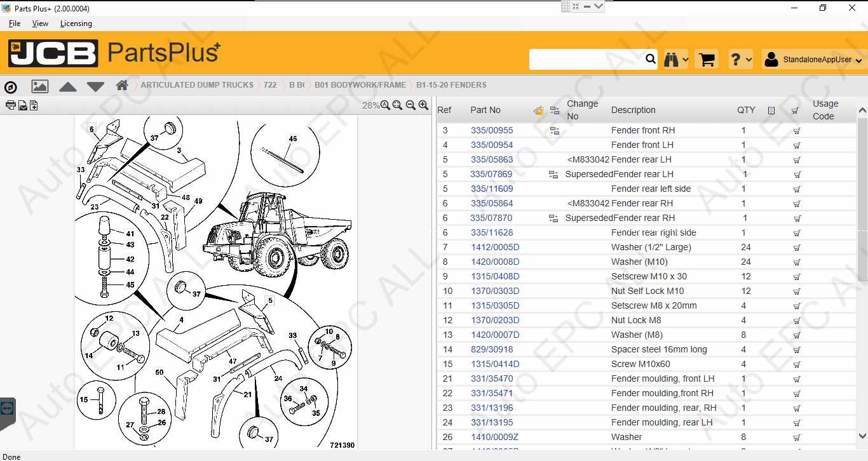
Task: Add Fender front RH to cart
Action: coord(797,131)
